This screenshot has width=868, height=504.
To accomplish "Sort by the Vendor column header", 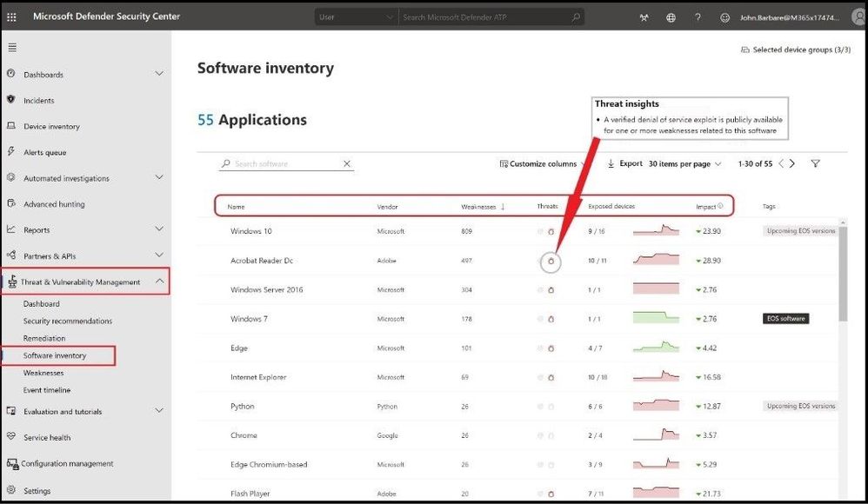I will coord(388,207).
